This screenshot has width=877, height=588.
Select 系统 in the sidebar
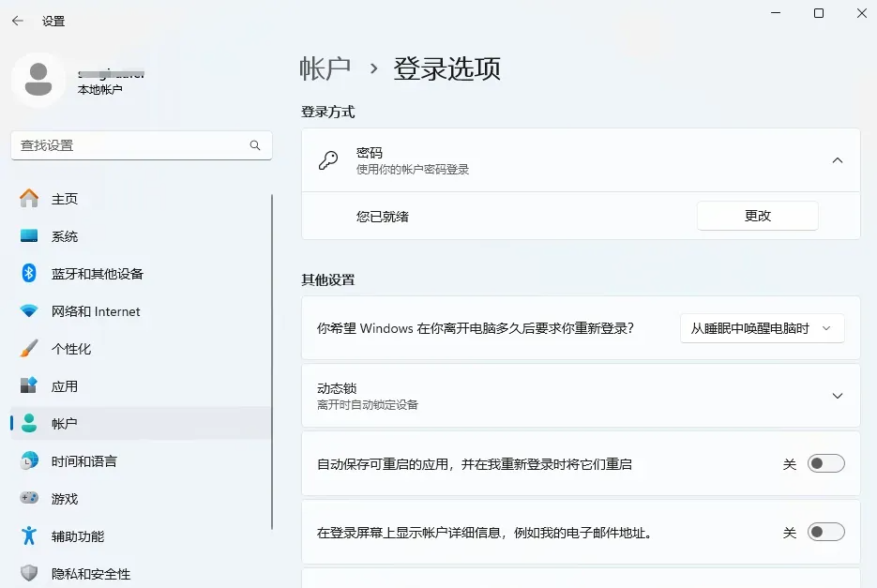pos(141,236)
